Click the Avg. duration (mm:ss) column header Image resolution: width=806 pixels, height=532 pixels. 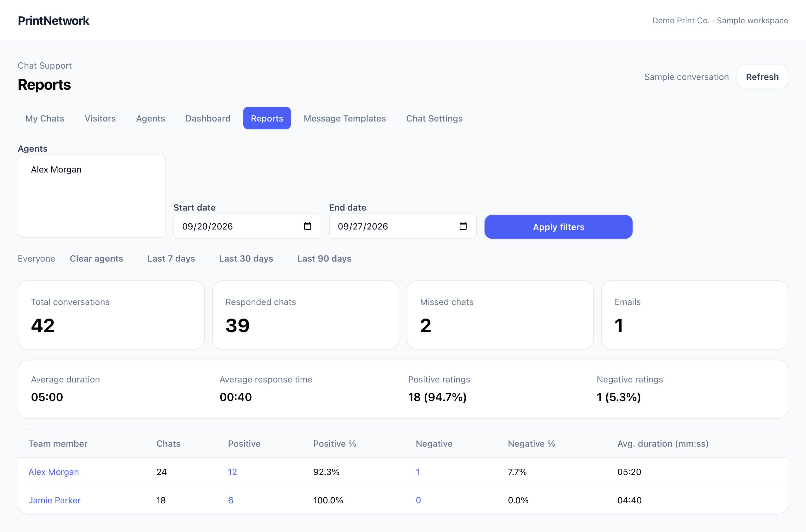pos(663,444)
